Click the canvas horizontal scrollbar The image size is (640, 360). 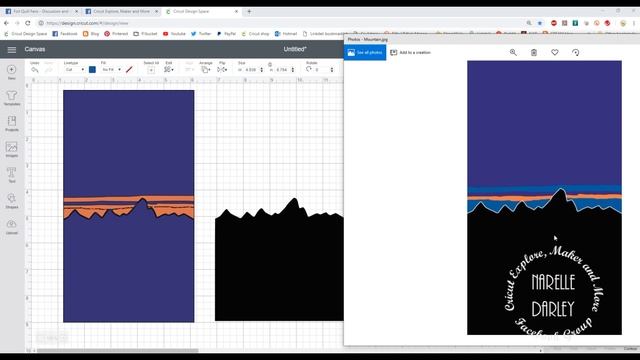(x=118, y=350)
